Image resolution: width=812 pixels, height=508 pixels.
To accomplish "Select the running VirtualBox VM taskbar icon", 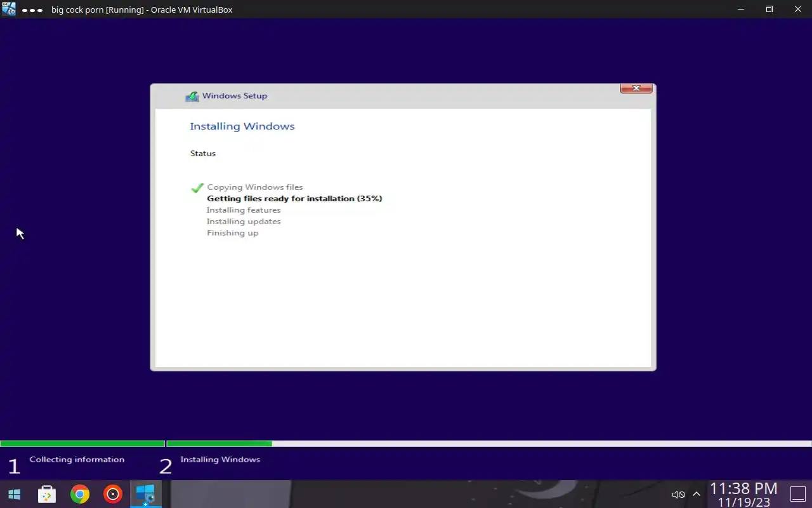I will [x=146, y=494].
